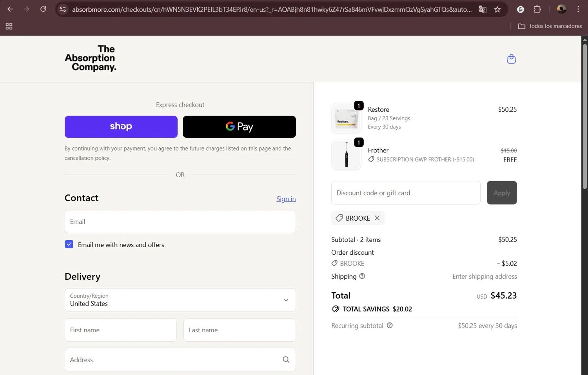
Task: Click the Apply discount button
Action: pyautogui.click(x=502, y=192)
